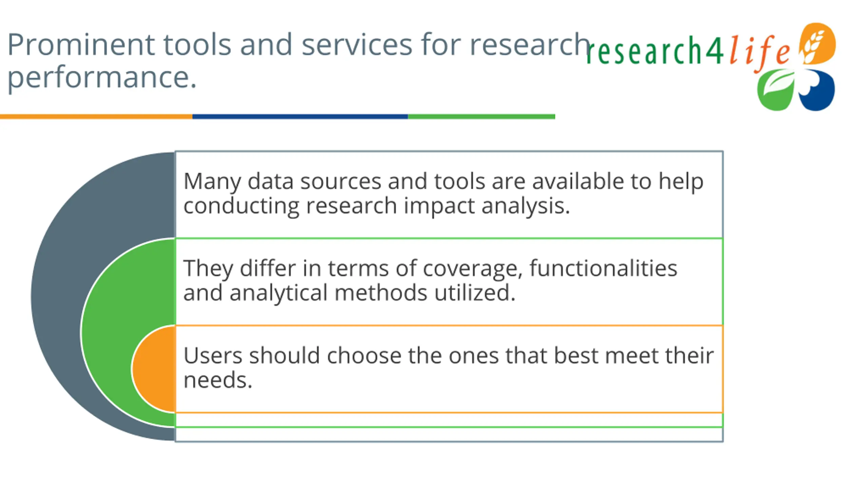868x488 pixels.
Task: Pick the green segment of the divider line
Action: (481, 117)
